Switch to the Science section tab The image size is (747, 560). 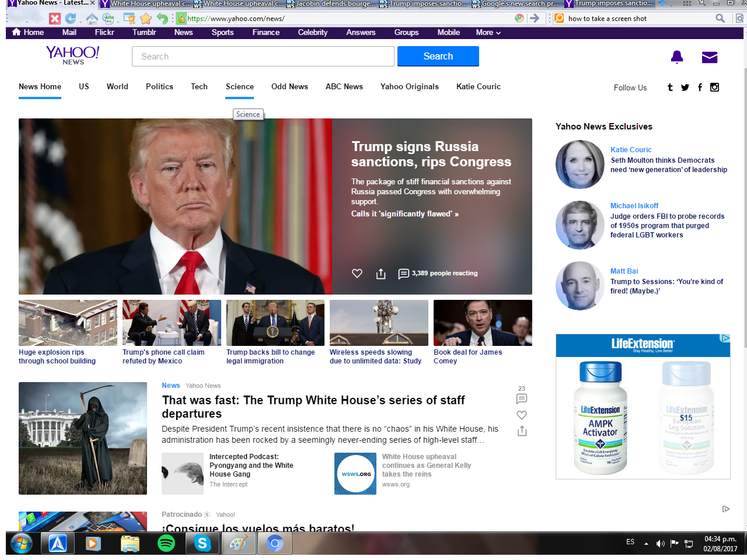coord(239,86)
